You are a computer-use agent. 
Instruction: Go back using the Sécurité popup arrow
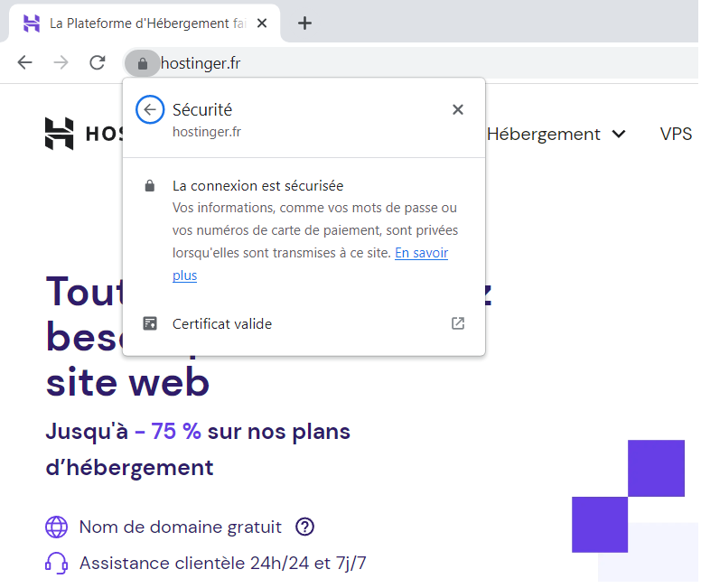coord(150,109)
